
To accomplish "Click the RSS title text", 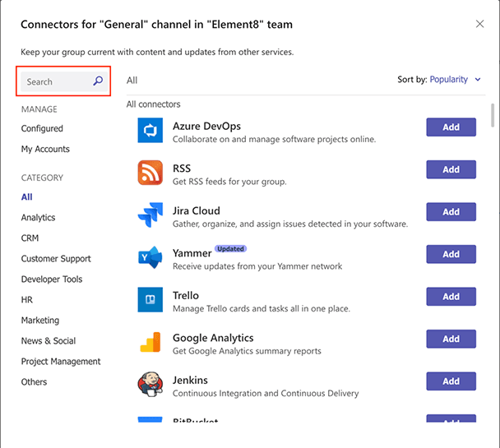I will click(x=182, y=169).
